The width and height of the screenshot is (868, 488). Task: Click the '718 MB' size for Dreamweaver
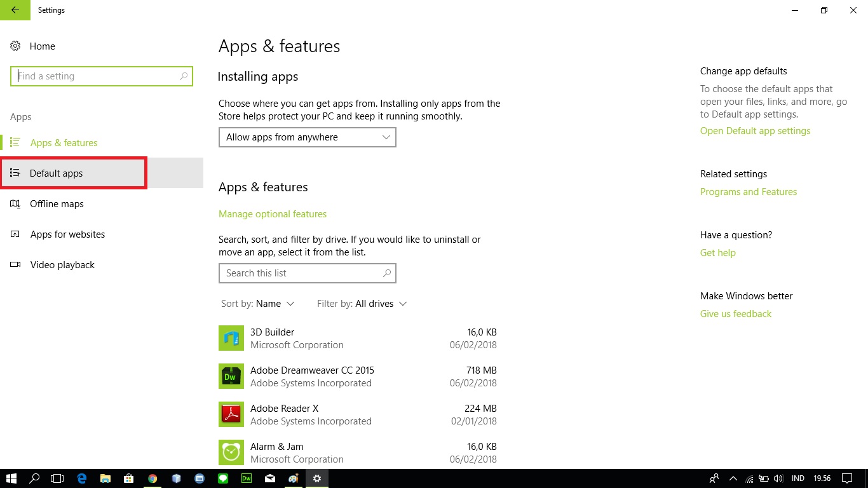pos(481,370)
